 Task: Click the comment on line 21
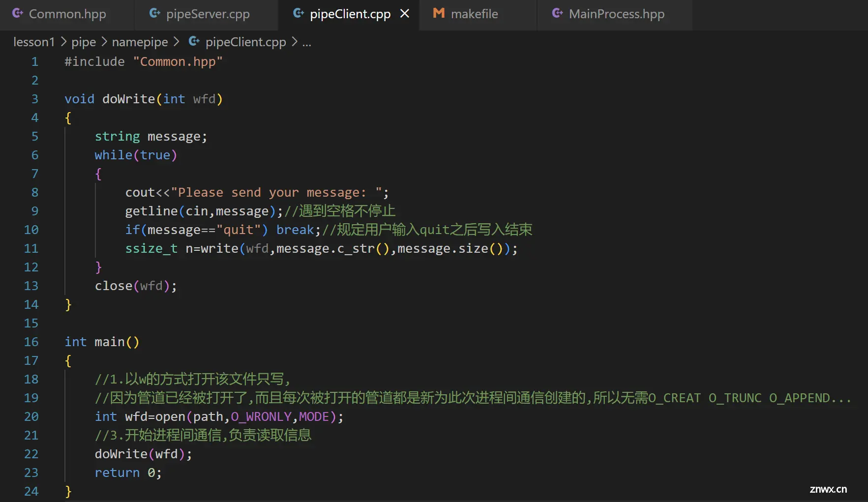click(x=203, y=435)
